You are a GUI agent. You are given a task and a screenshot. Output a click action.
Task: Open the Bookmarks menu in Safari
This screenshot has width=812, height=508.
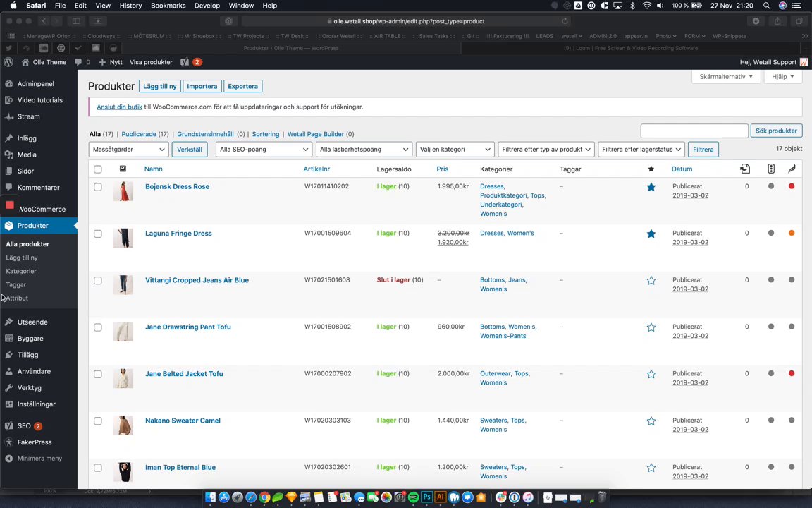pos(168,6)
